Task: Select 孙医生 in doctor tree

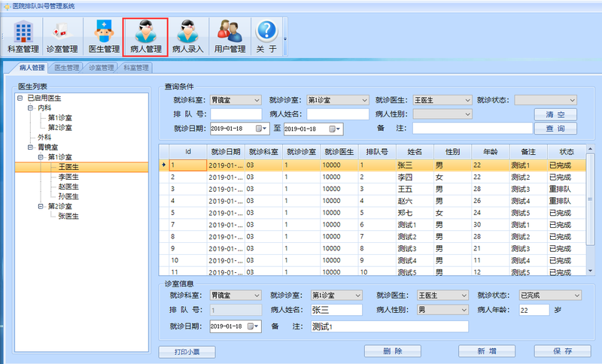Action: [68, 196]
